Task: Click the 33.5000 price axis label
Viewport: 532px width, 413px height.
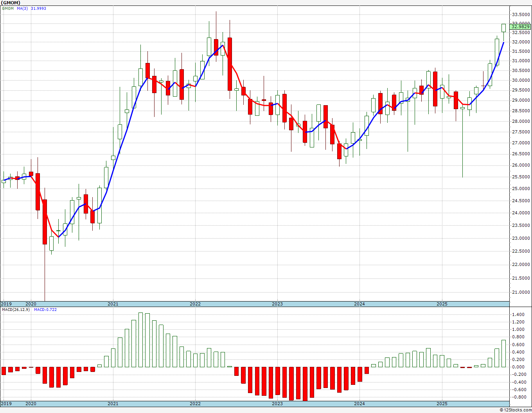Action: (521, 15)
